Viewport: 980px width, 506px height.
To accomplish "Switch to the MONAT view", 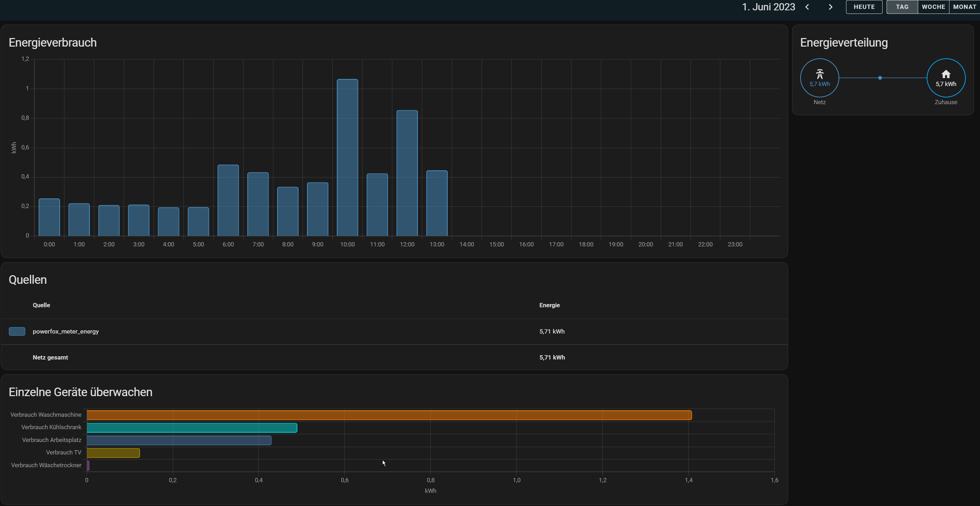I will (964, 7).
